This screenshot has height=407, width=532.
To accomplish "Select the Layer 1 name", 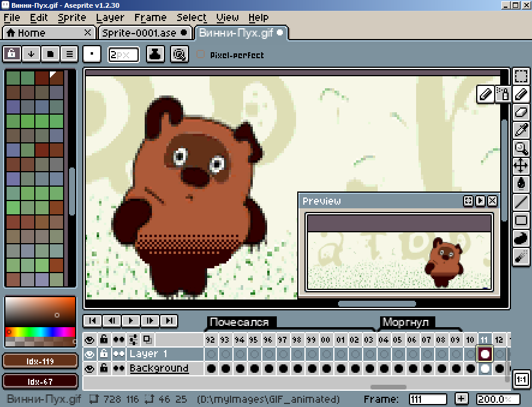I will coord(148,354).
